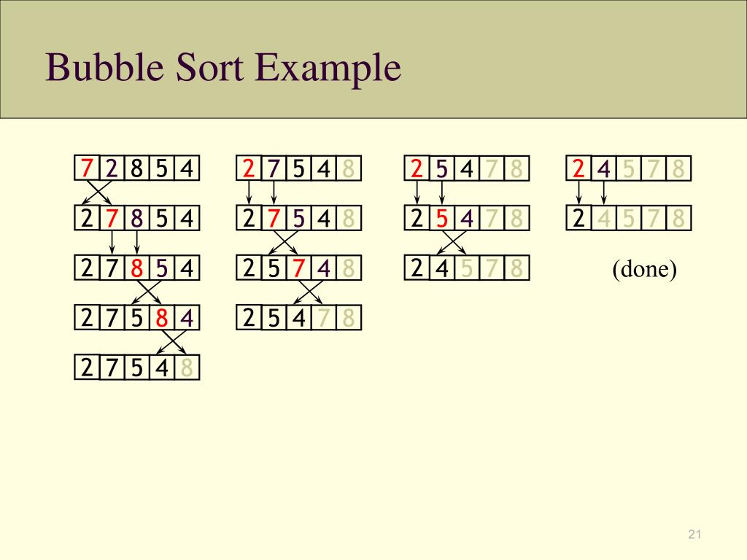The image size is (747, 560).
Task: Click the olive green header banner
Action: pos(373,59)
